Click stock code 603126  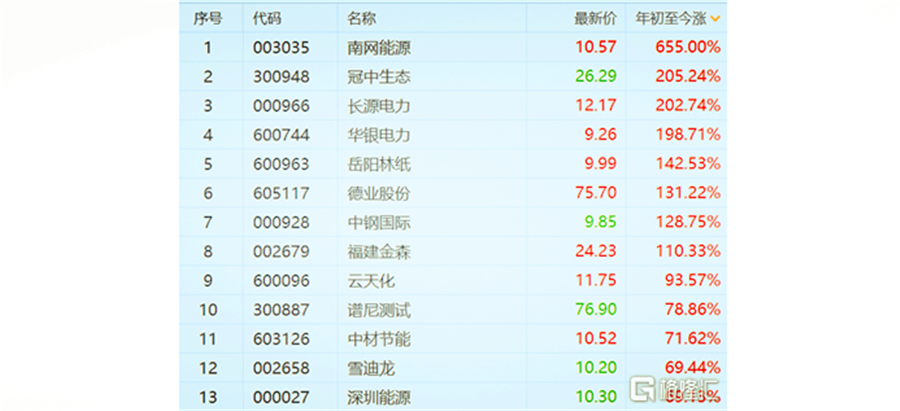point(281,340)
